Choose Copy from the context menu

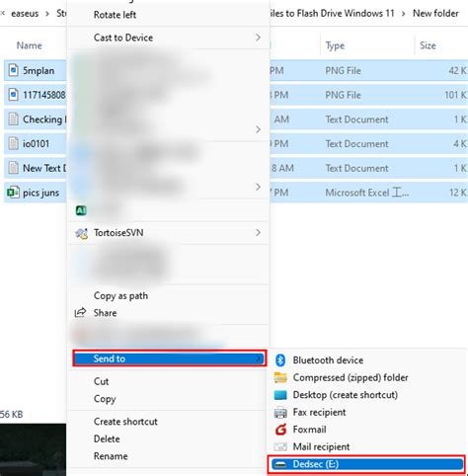click(x=105, y=399)
